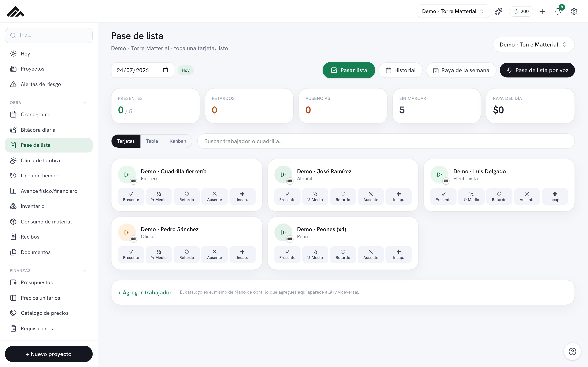Focus the Buscar trabajador o cuadrilla field
Image resolution: width=588 pixels, height=367 pixels.
[386, 141]
